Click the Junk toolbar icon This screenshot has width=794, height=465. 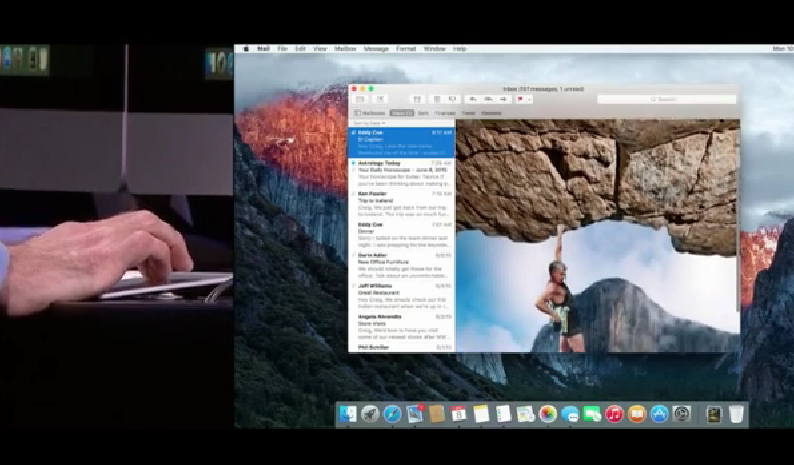coord(452,99)
